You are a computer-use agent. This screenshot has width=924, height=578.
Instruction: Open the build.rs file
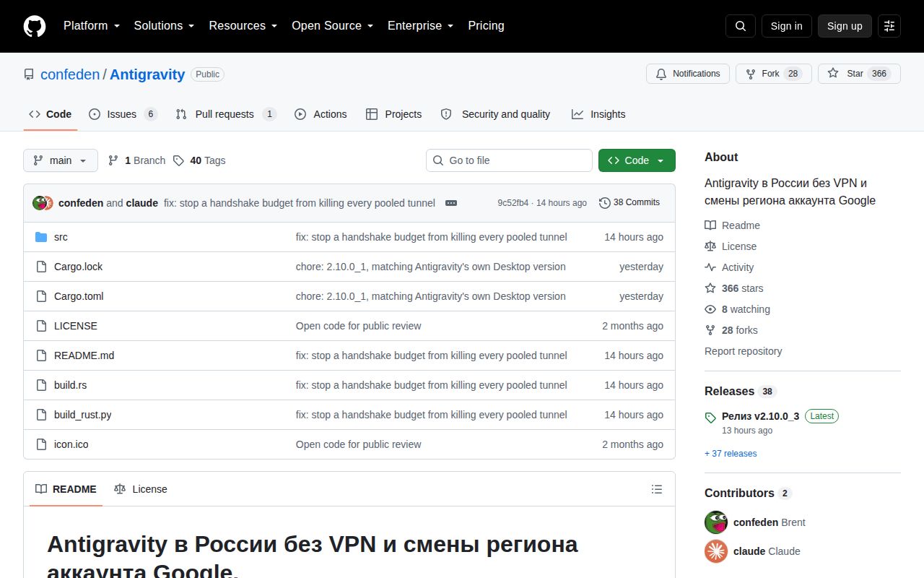pyautogui.click(x=70, y=385)
